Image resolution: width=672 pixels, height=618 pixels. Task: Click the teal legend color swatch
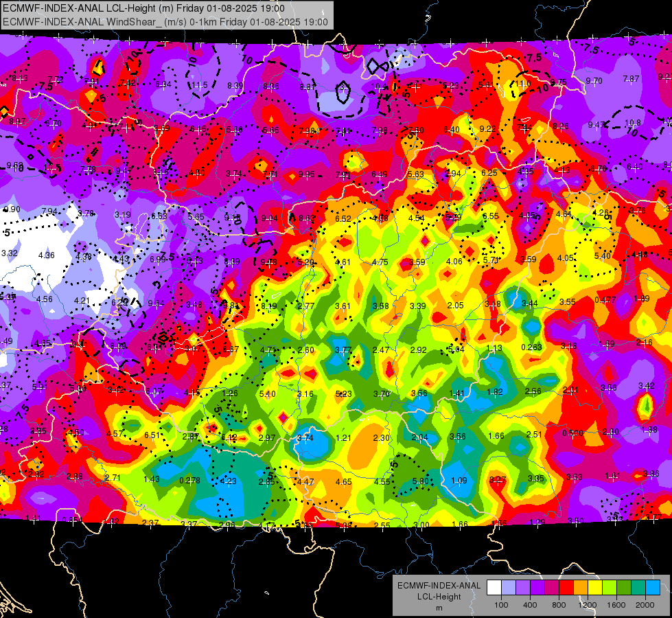(638, 588)
